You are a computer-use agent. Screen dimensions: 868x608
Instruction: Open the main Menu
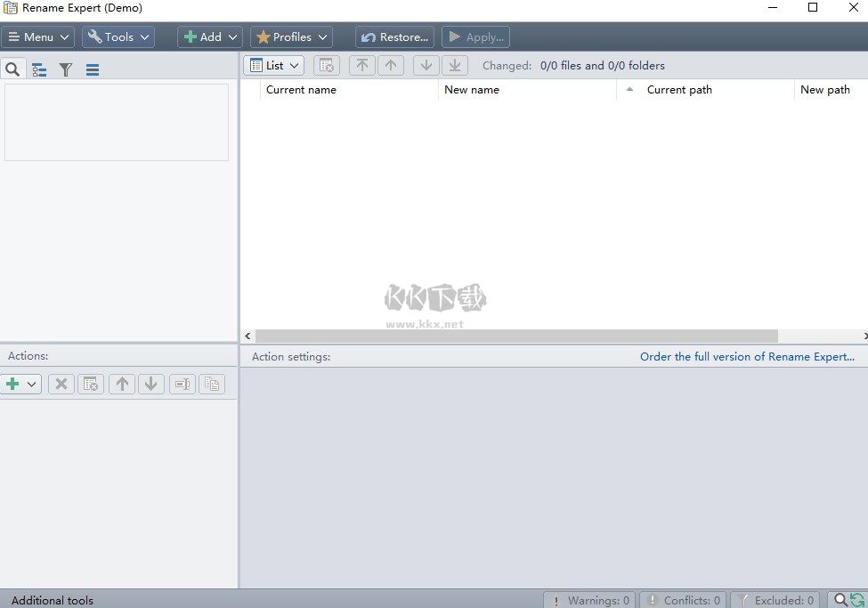[x=37, y=36]
